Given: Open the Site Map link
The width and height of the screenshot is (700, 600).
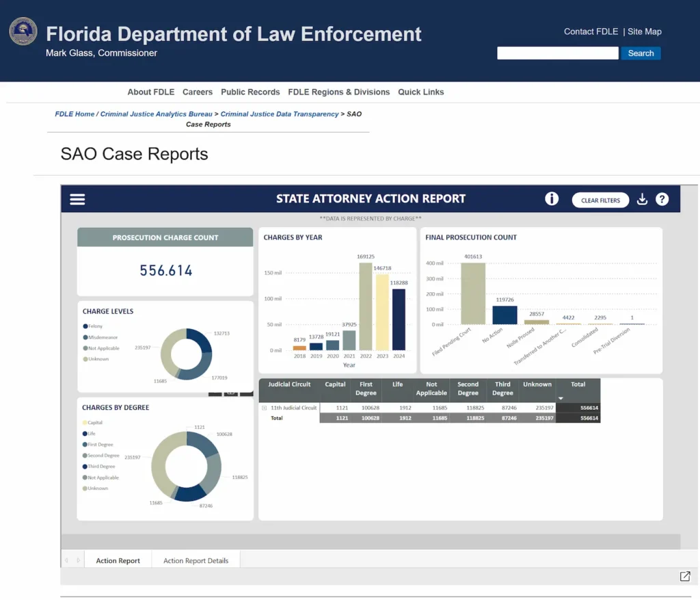Looking at the screenshot, I should tap(644, 31).
